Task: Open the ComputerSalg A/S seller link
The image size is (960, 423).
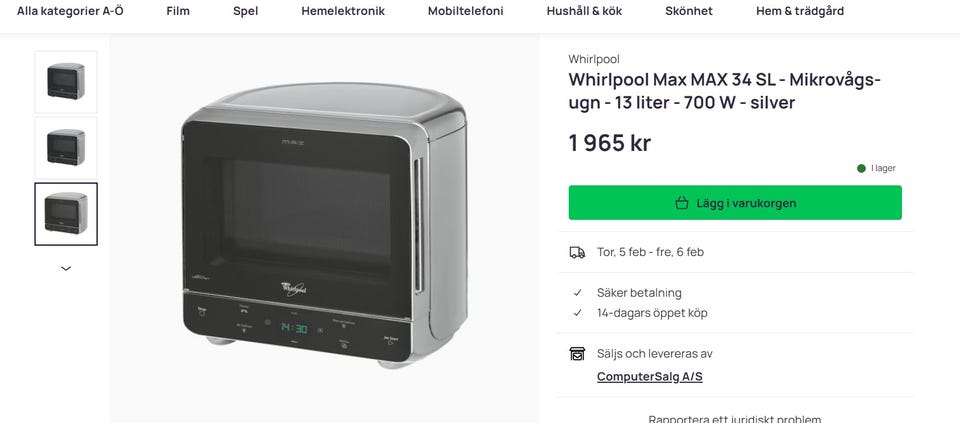Action: click(x=650, y=376)
